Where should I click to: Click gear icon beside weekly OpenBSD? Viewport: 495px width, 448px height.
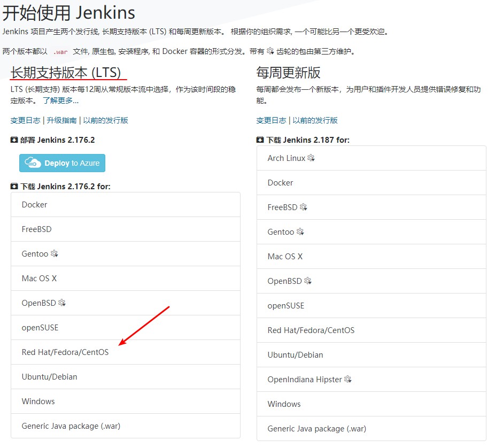tap(308, 281)
